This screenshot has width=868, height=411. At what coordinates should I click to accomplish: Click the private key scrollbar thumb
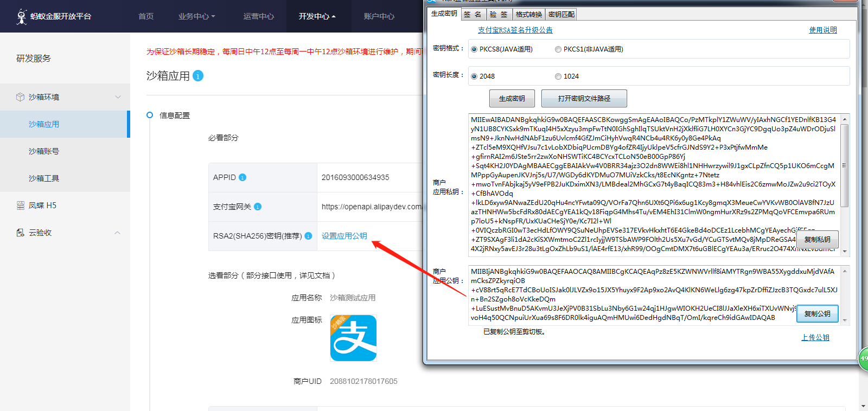click(844, 165)
